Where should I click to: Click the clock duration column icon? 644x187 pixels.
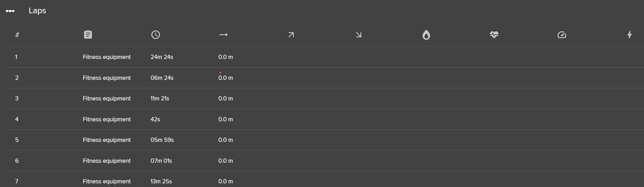coord(155,35)
